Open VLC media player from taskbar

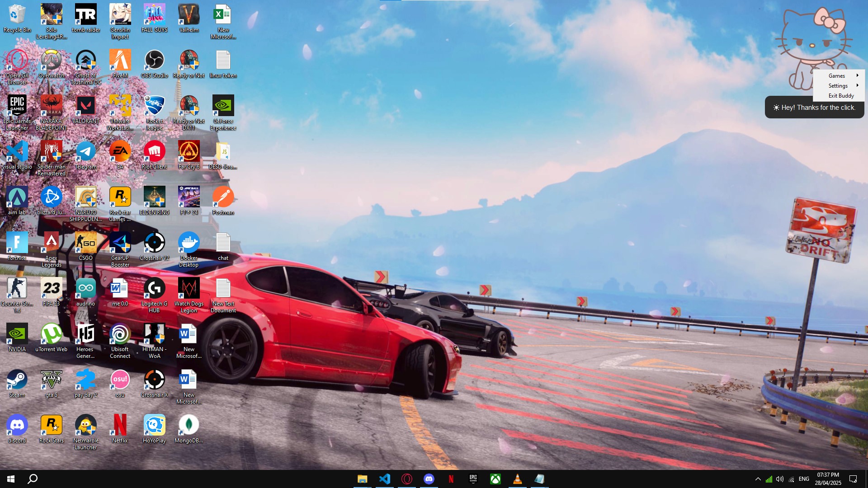pos(517,479)
